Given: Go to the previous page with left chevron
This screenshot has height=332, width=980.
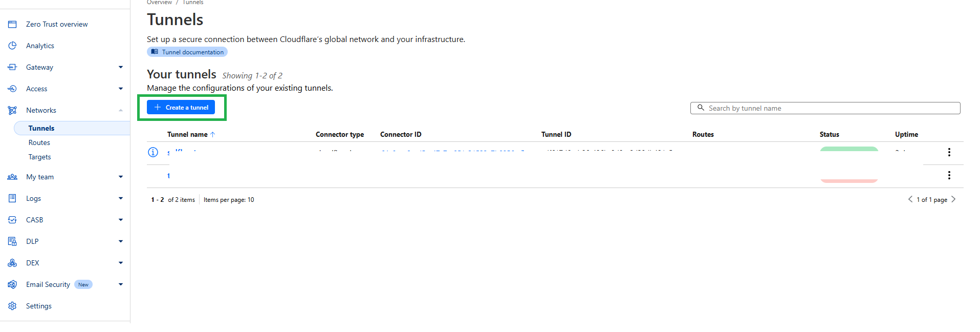Looking at the screenshot, I should coord(910,199).
